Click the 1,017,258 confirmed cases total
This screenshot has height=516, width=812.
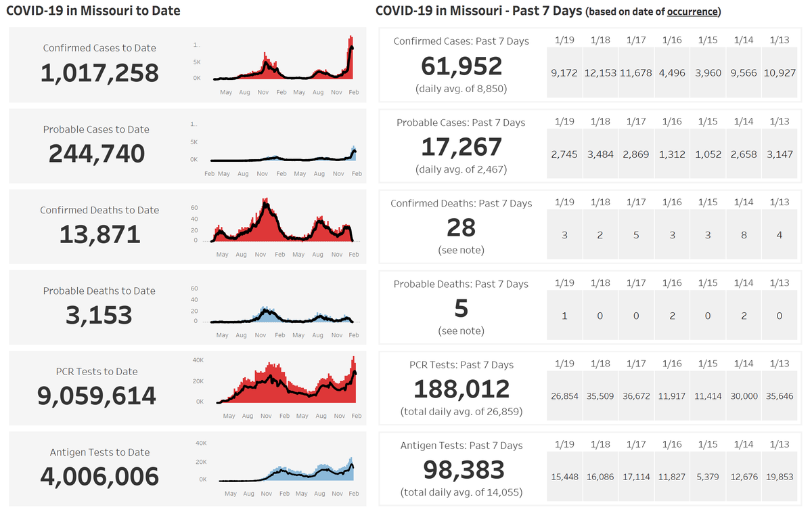point(99,73)
